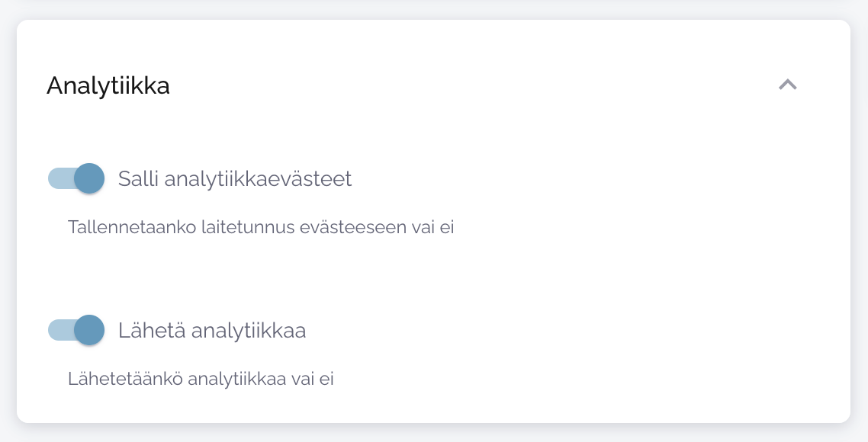The image size is (868, 442).
Task: Click the empty header space beside the Analytiikka title
Action: 458,85
